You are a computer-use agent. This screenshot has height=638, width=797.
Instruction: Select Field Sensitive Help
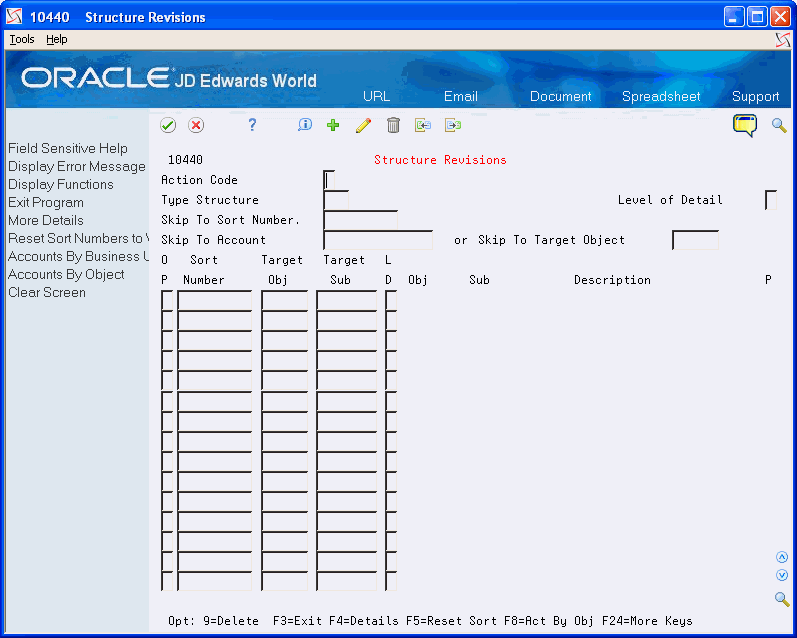point(68,148)
